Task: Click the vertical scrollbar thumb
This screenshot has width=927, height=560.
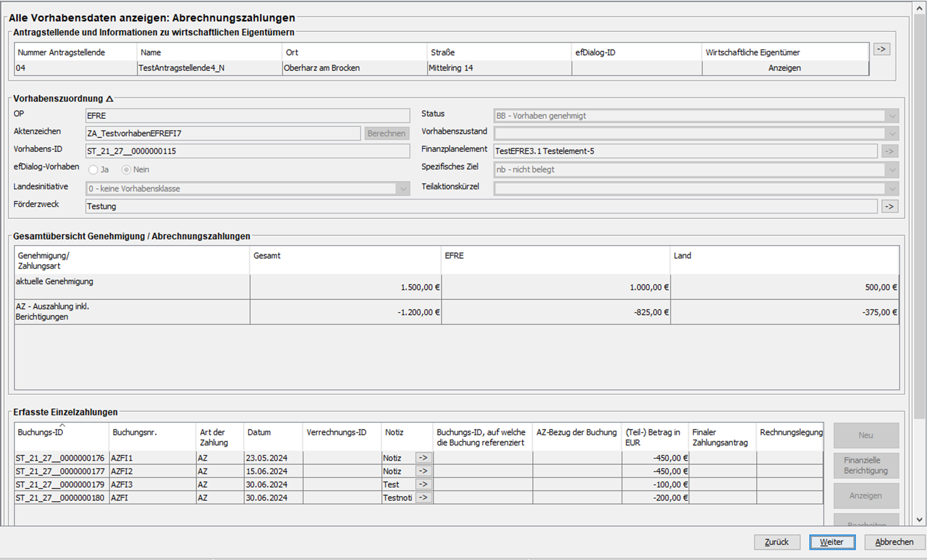Action: pos(919,217)
